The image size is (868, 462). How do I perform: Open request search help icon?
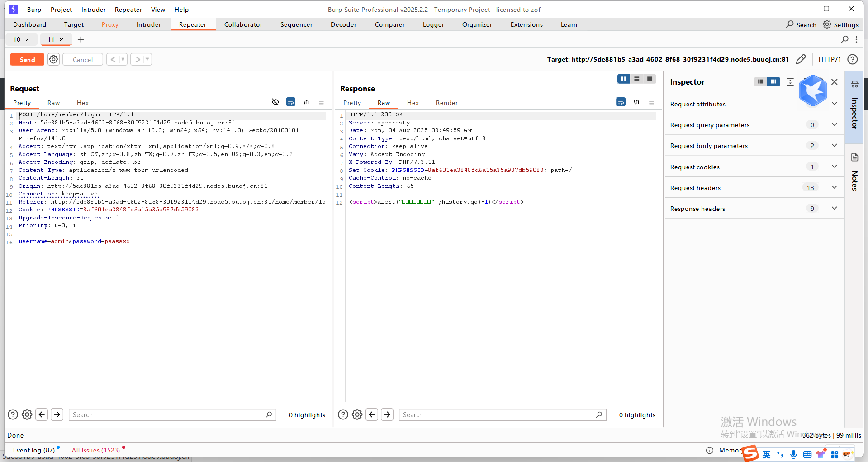(13, 414)
